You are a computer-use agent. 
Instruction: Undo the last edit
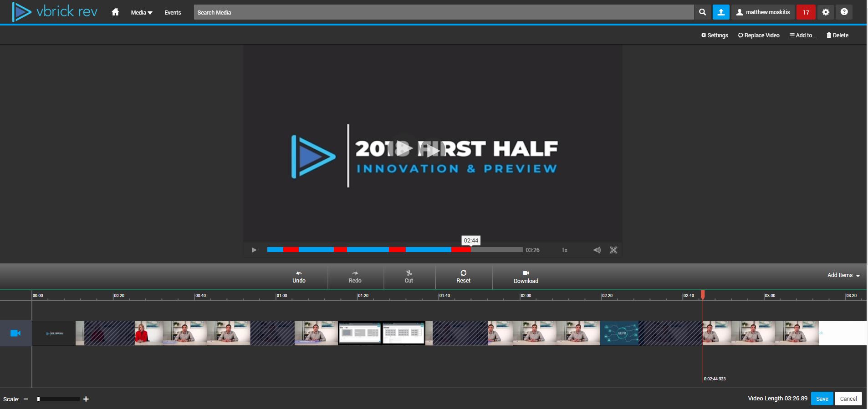click(299, 277)
